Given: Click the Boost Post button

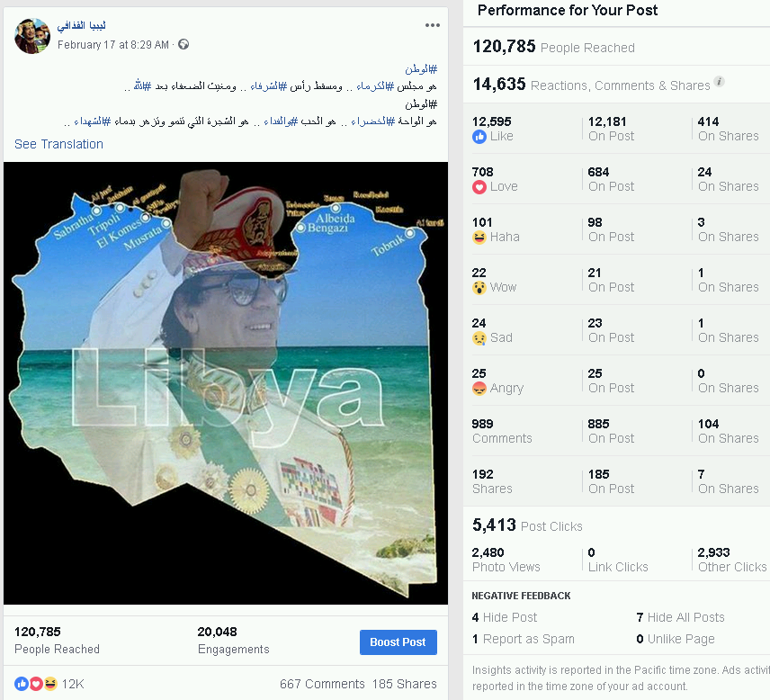Looking at the screenshot, I should coord(398,642).
